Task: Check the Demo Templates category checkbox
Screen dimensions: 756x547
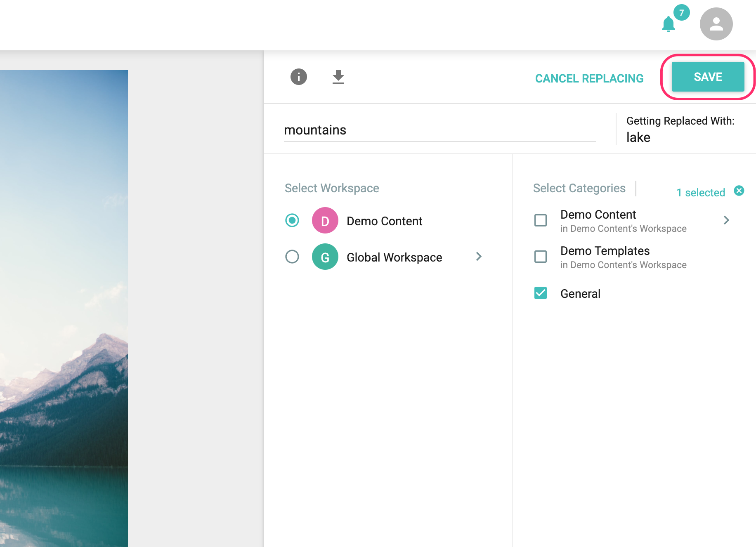Action: [x=541, y=257]
